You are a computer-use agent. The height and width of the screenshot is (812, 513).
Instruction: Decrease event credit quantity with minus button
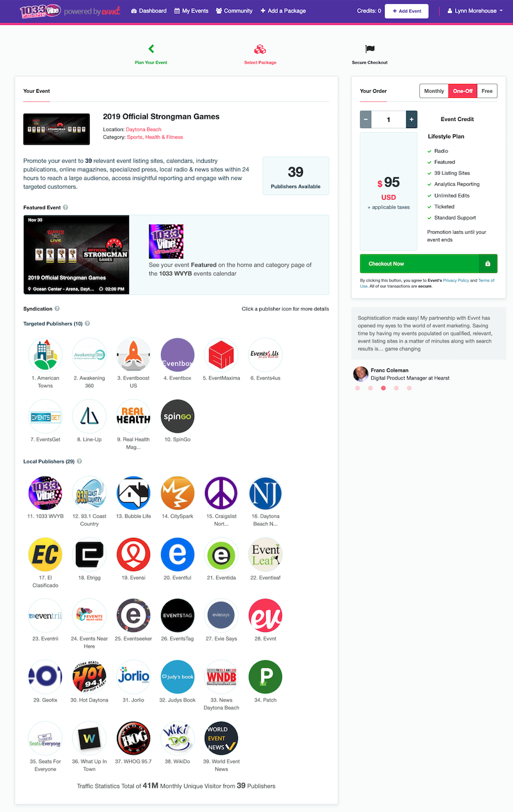pos(365,120)
